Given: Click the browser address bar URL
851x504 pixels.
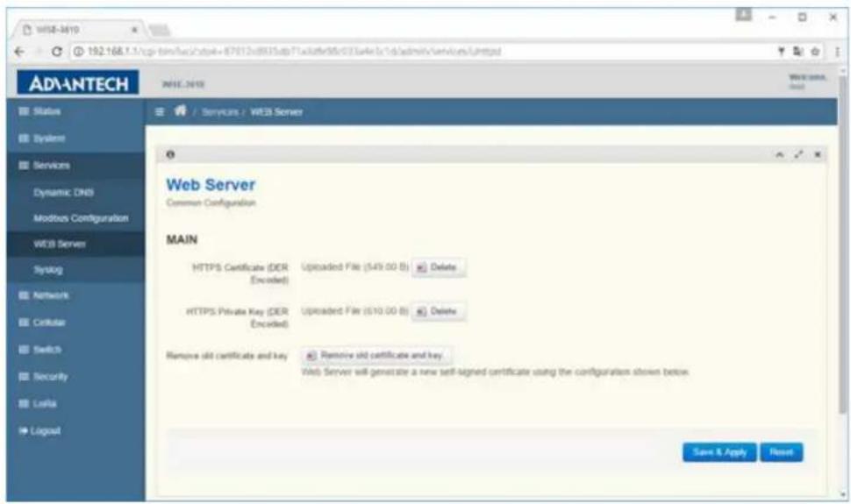Looking at the screenshot, I should tap(294, 52).
